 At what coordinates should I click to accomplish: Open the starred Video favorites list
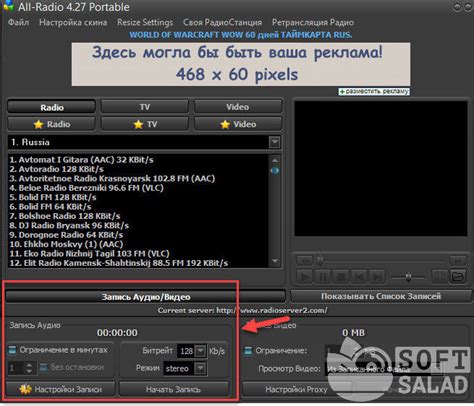(x=238, y=124)
